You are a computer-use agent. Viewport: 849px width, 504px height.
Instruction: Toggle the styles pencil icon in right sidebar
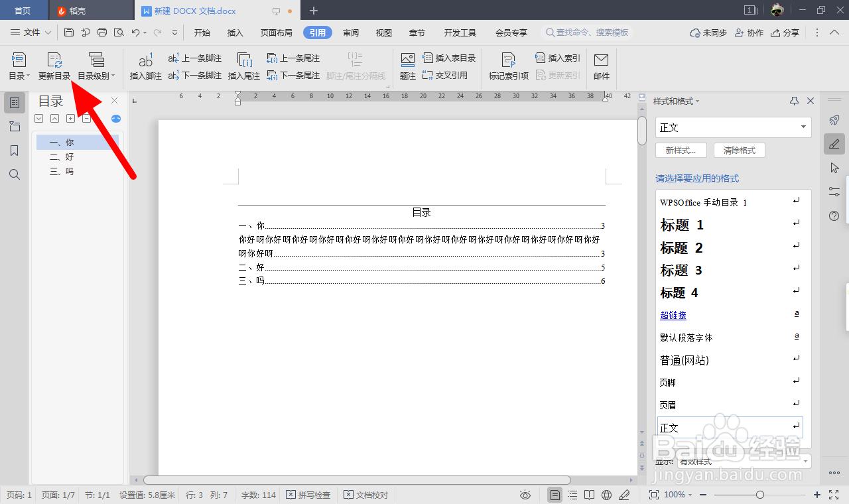pyautogui.click(x=834, y=144)
